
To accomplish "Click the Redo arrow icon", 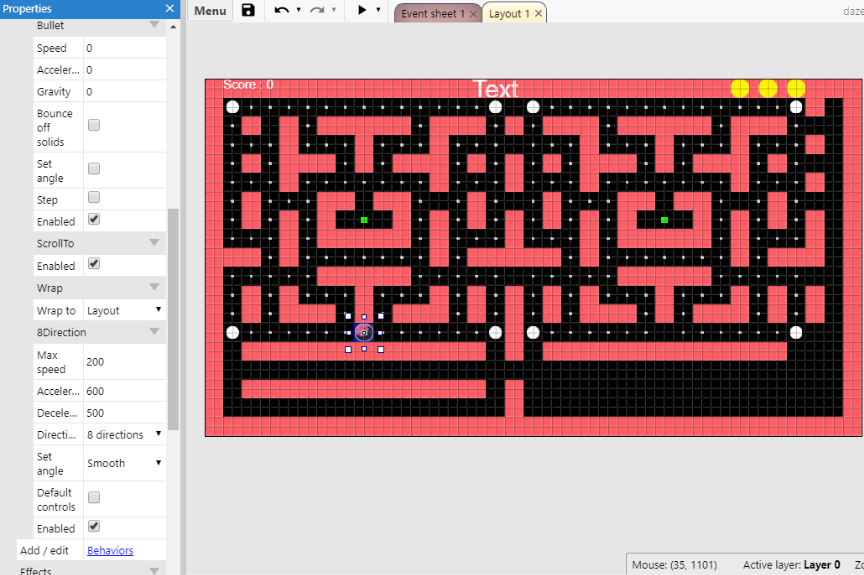I will (x=317, y=10).
